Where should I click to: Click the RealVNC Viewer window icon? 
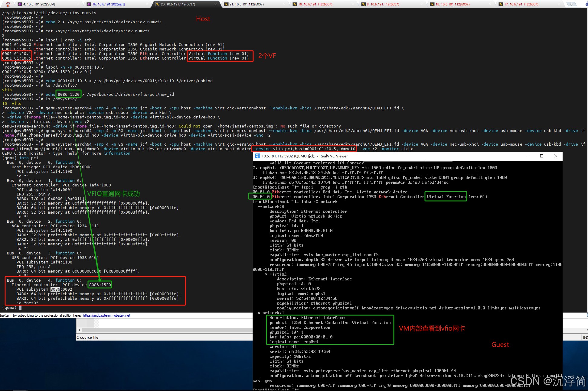point(257,156)
